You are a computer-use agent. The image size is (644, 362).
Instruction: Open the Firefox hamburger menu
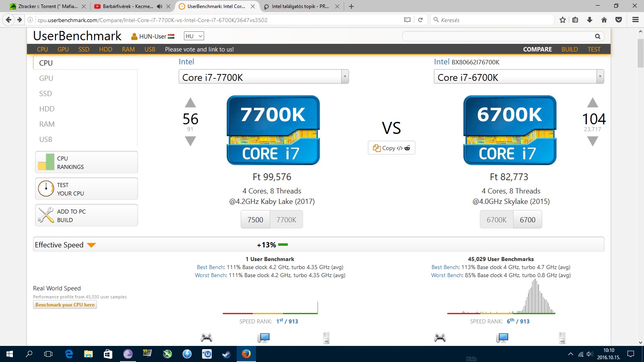click(636, 20)
